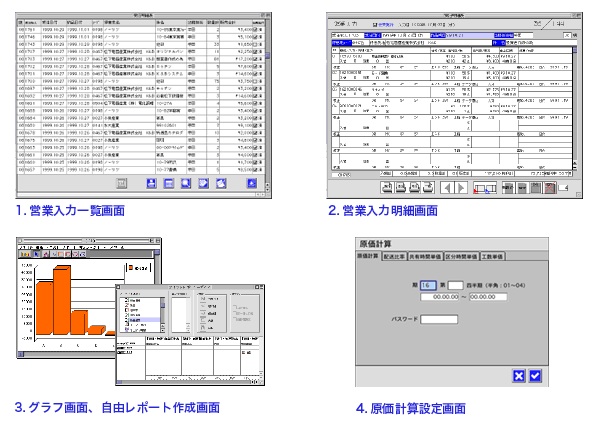Open the 工数単価 tab
The height and width of the screenshot is (429, 597).
tap(492, 257)
